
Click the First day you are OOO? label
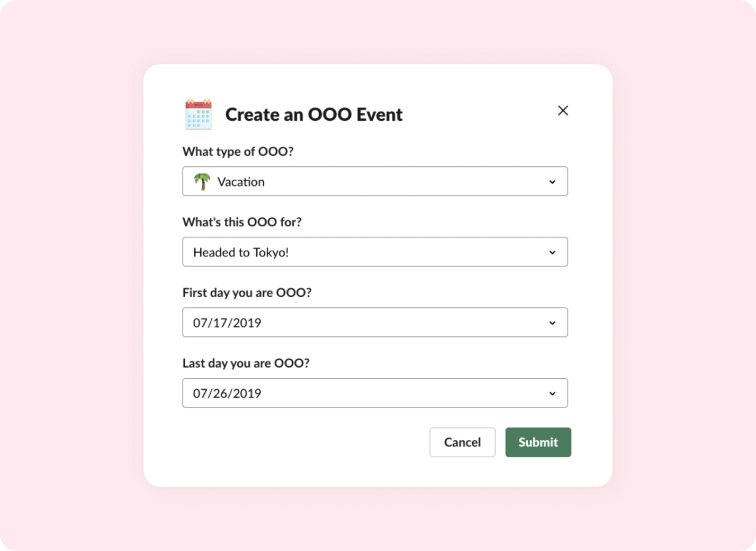tap(247, 292)
